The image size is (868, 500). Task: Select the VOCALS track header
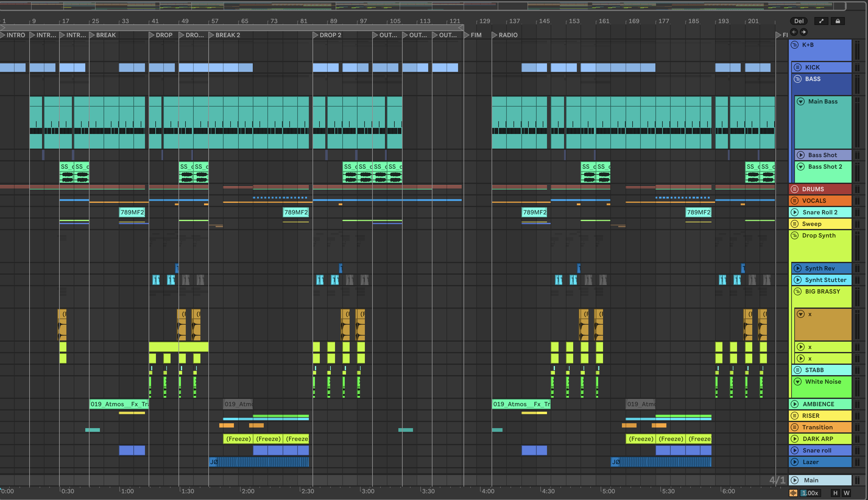tap(824, 201)
